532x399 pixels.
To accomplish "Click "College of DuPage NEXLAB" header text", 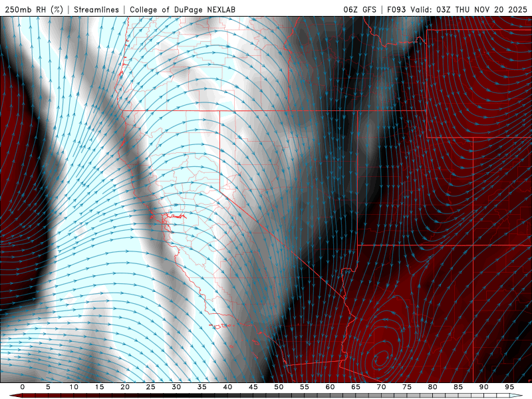I will tap(182, 9).
